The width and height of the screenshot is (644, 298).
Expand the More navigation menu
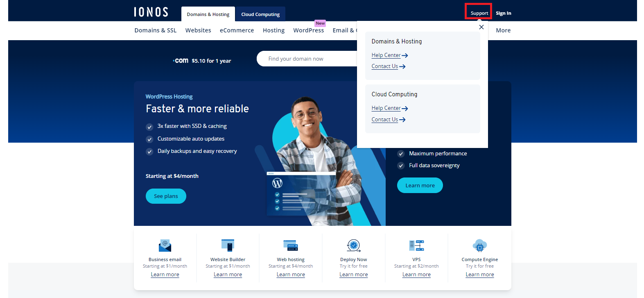coord(503,30)
